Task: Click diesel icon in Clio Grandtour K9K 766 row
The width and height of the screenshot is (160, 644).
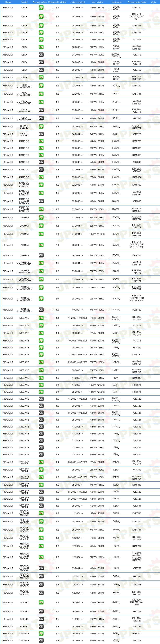Action: point(41,118)
